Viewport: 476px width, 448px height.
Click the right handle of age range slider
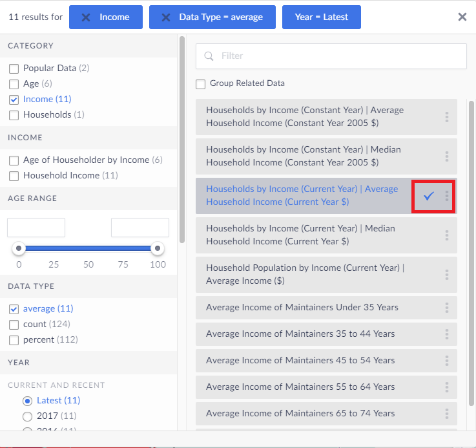click(156, 249)
